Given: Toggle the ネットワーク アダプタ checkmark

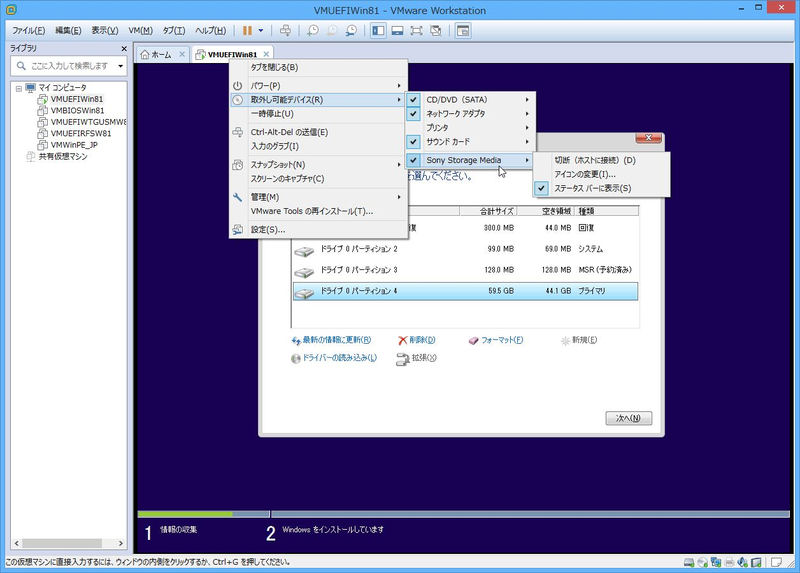Looking at the screenshot, I should (413, 114).
